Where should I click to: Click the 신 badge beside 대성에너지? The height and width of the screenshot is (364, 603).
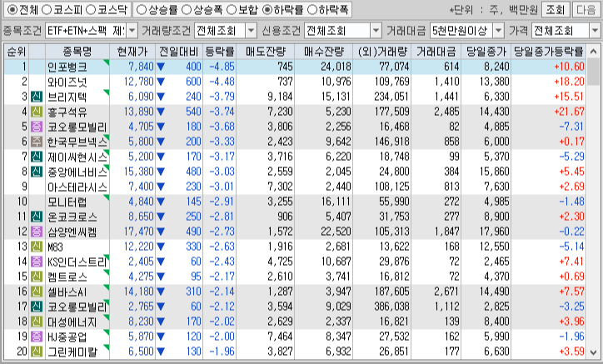click(37, 322)
